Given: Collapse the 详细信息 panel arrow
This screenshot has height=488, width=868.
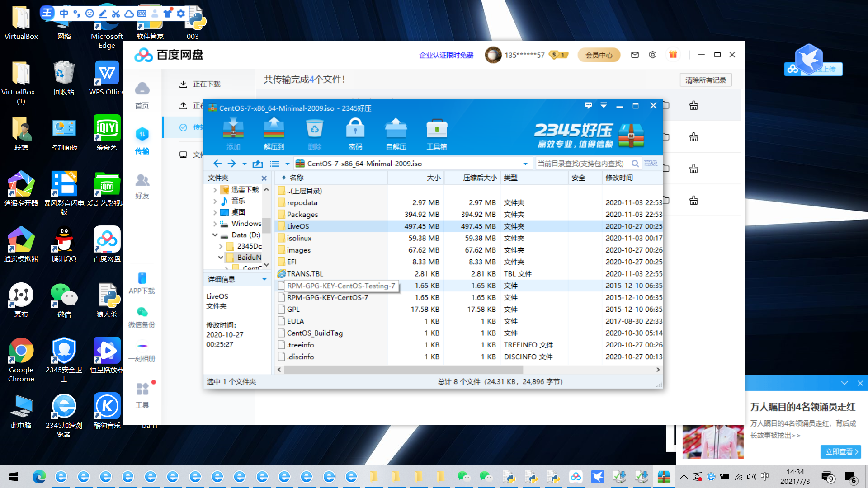Looking at the screenshot, I should (x=264, y=279).
